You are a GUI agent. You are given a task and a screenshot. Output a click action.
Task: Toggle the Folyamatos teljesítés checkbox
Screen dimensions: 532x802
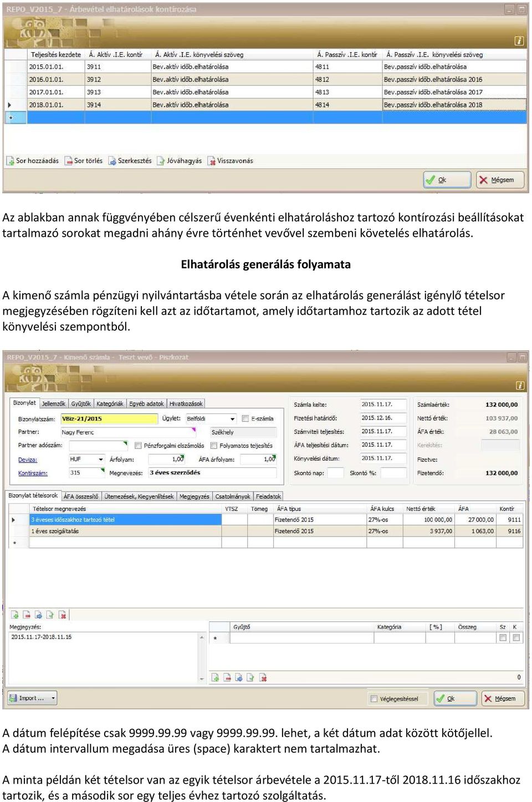point(214,445)
